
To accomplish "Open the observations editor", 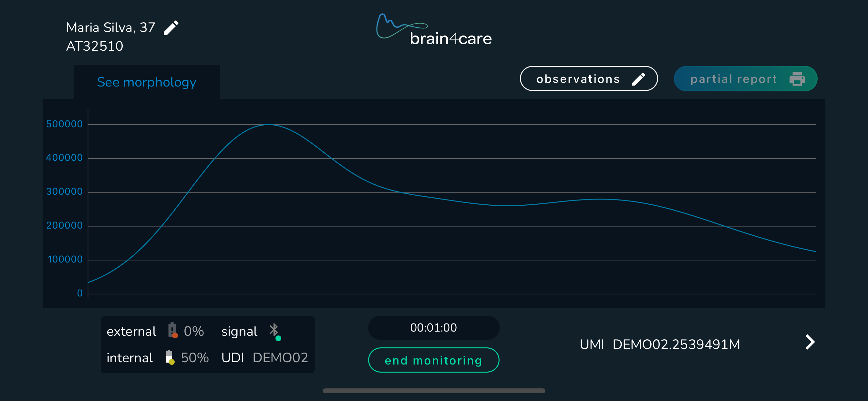I will pyautogui.click(x=588, y=78).
